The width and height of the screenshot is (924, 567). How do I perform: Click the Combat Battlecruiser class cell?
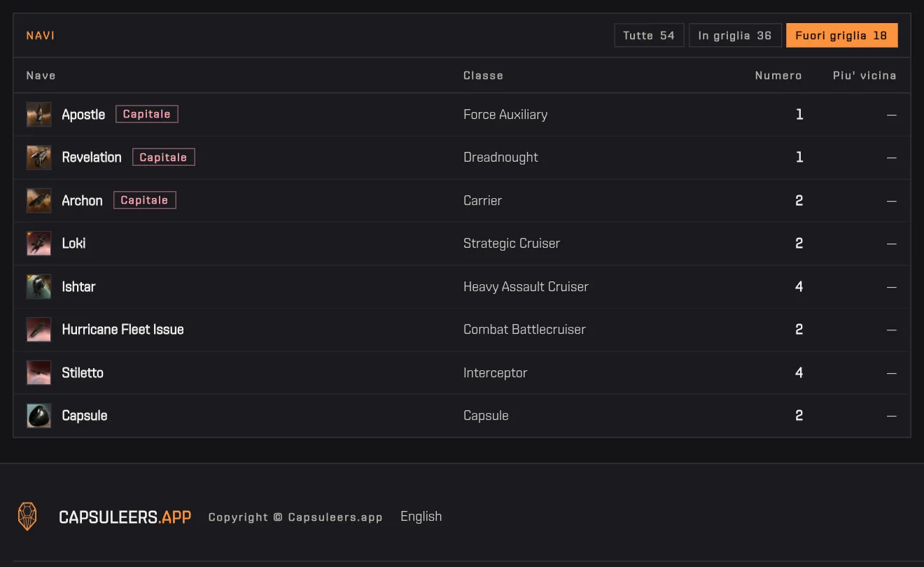point(524,330)
